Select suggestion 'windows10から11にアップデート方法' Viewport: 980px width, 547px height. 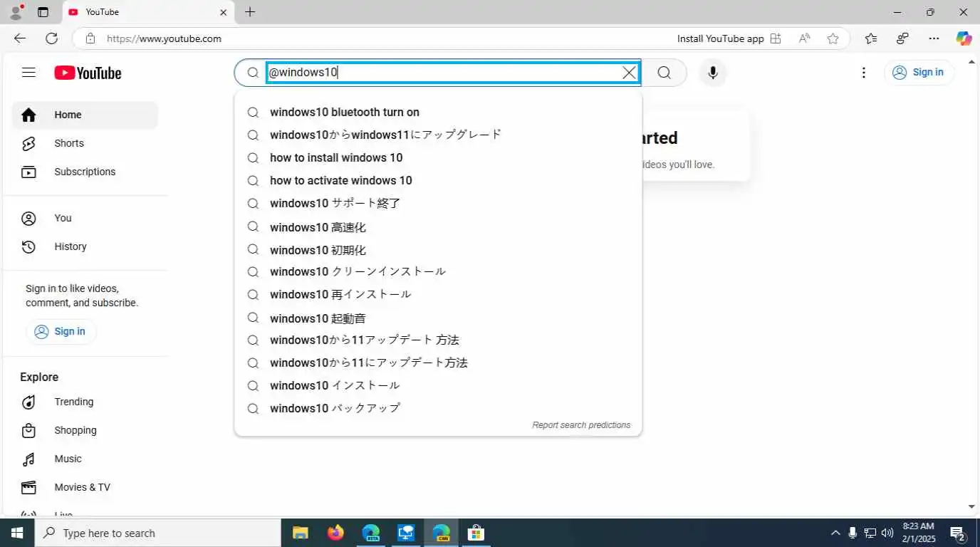point(438,363)
